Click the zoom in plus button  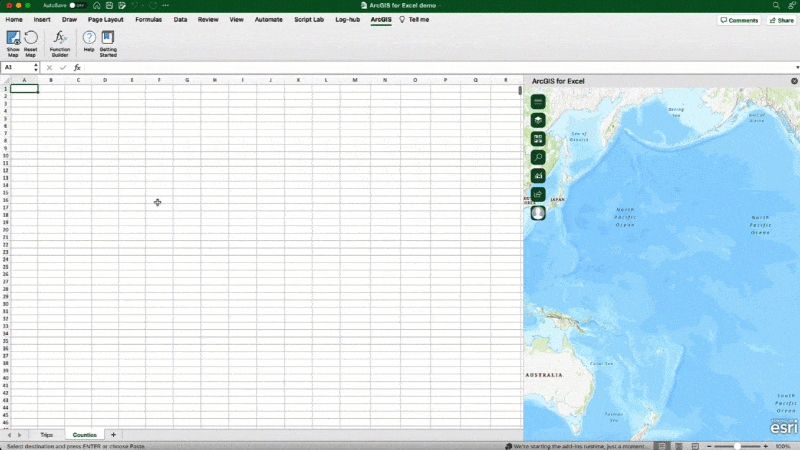click(765, 446)
